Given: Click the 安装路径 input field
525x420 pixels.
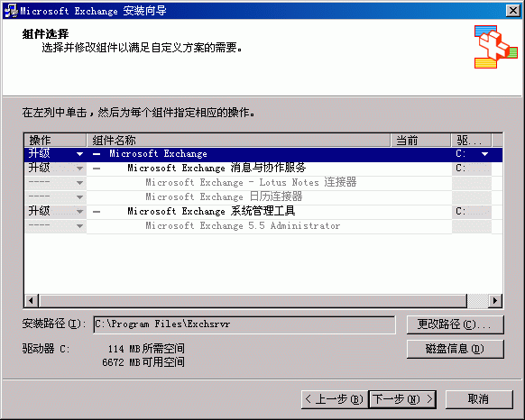Looking at the screenshot, I should click(244, 324).
